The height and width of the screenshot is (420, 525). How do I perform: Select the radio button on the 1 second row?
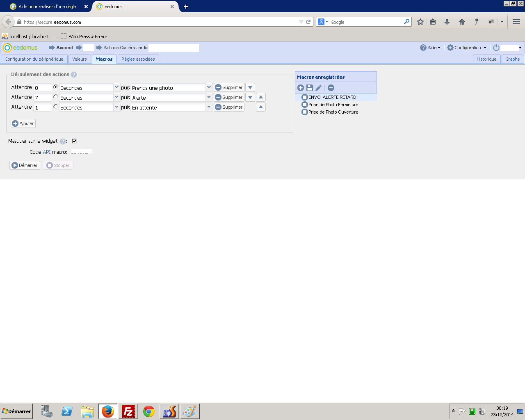point(56,107)
